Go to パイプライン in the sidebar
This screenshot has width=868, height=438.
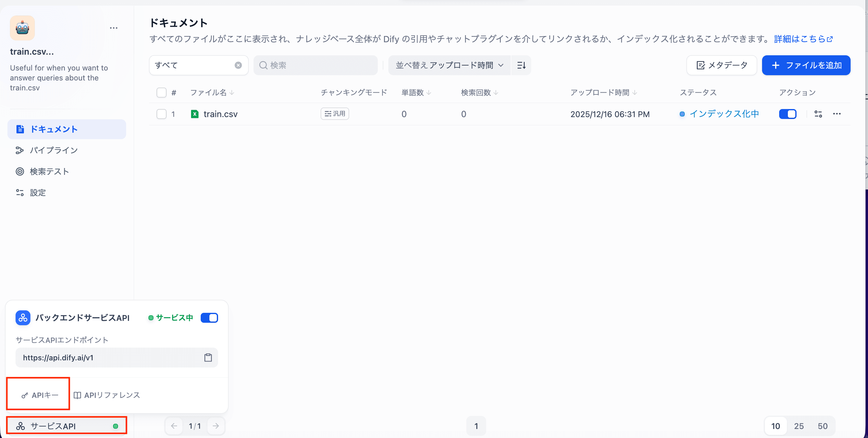pos(54,150)
